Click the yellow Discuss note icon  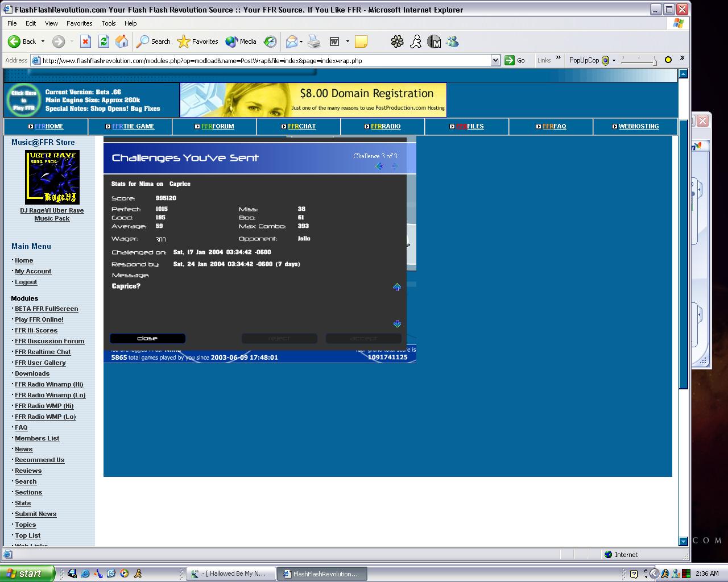361,41
